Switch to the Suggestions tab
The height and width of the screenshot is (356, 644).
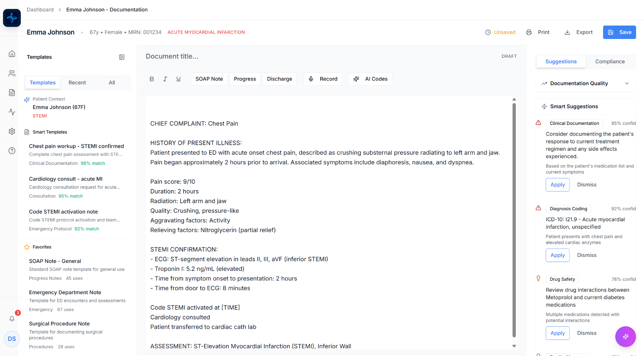point(561,61)
